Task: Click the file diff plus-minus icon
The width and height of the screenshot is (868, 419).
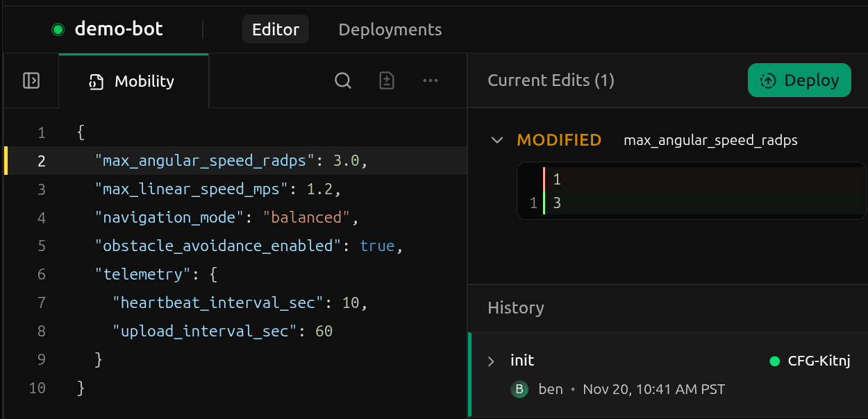Action: (387, 81)
